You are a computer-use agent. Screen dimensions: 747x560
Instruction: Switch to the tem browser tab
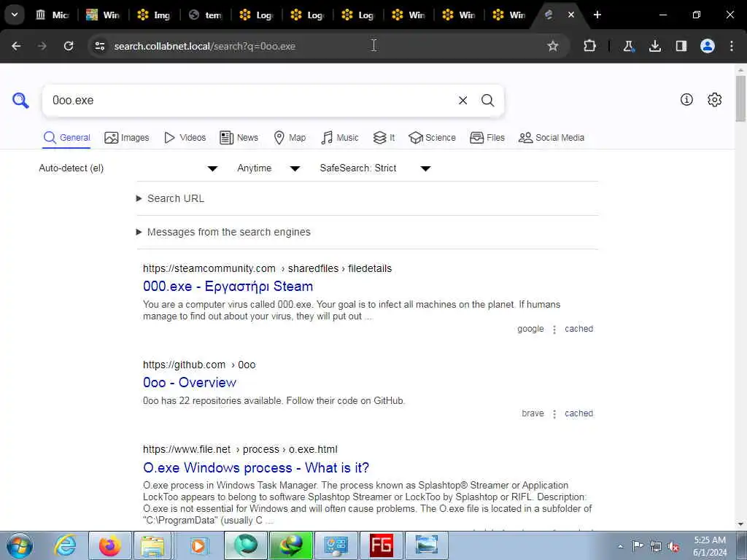205,15
